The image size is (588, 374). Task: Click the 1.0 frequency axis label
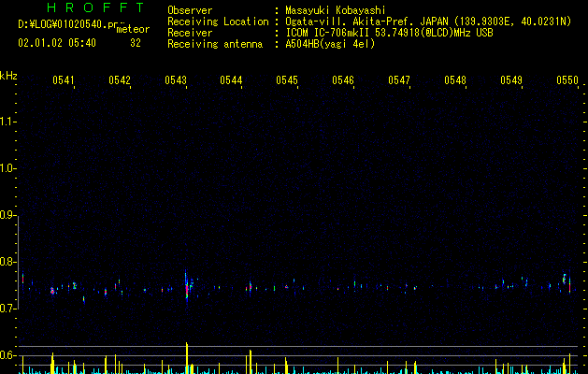point(7,168)
